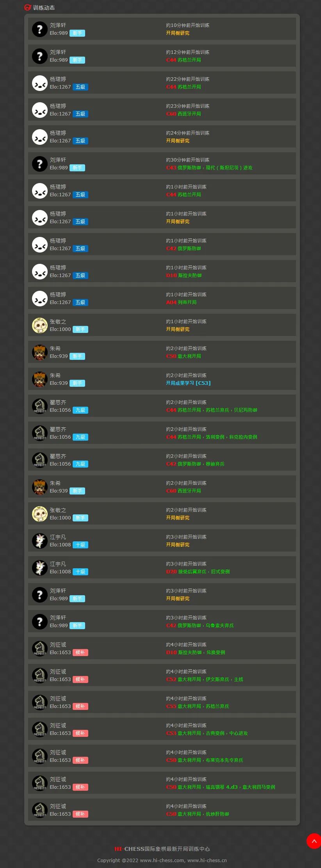321x868 pixels.
Task: Click 朱希's avatar beside 开局成果学习 [C53]
Action: pyautogui.click(x=39, y=379)
